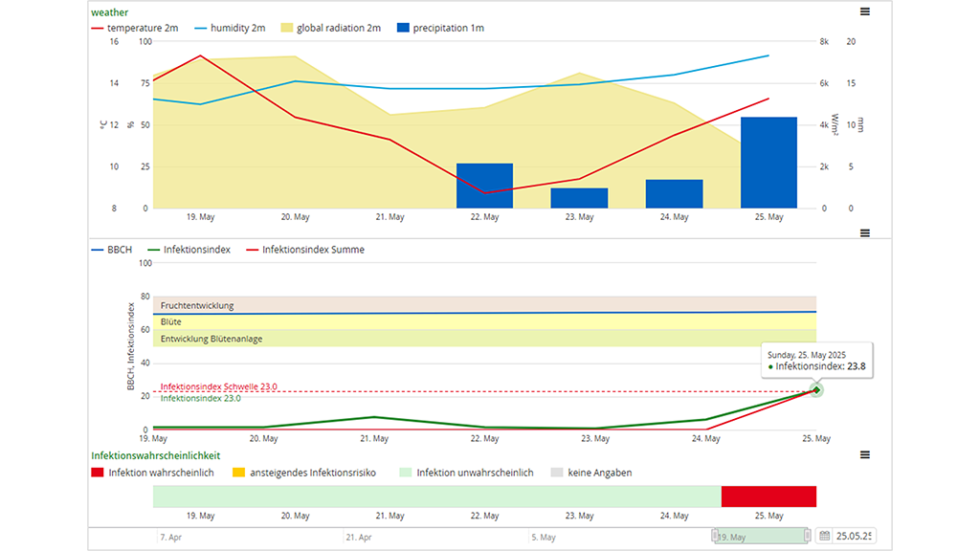This screenshot has height=551, width=980.
Task: Click the calendar icon beside the date field
Action: pos(825,536)
